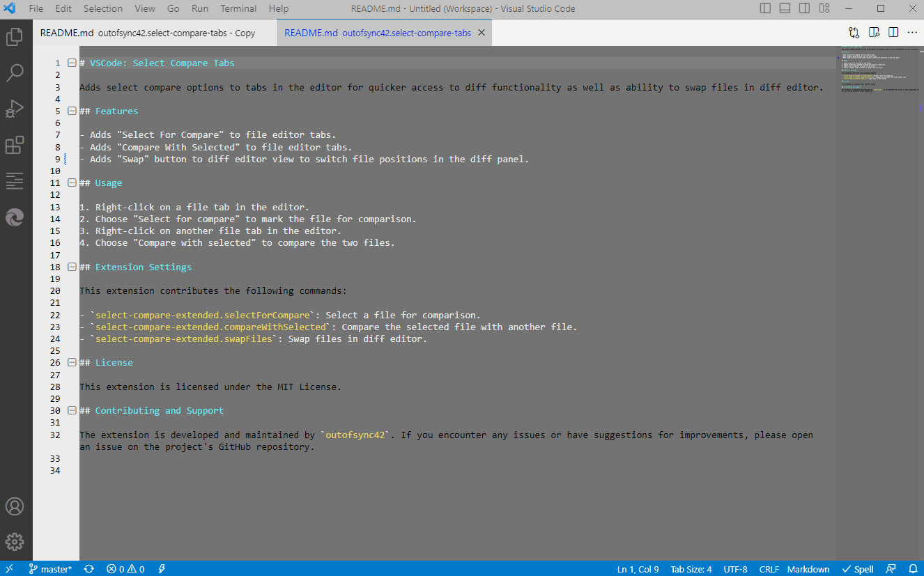This screenshot has width=924, height=576.
Task: Open the View menu
Action: [x=145, y=8]
